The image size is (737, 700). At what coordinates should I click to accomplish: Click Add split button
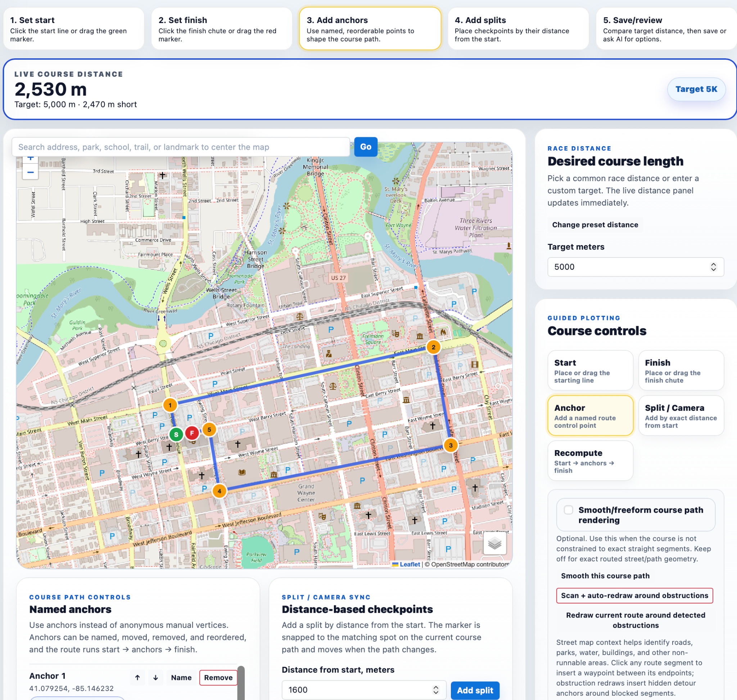point(475,690)
